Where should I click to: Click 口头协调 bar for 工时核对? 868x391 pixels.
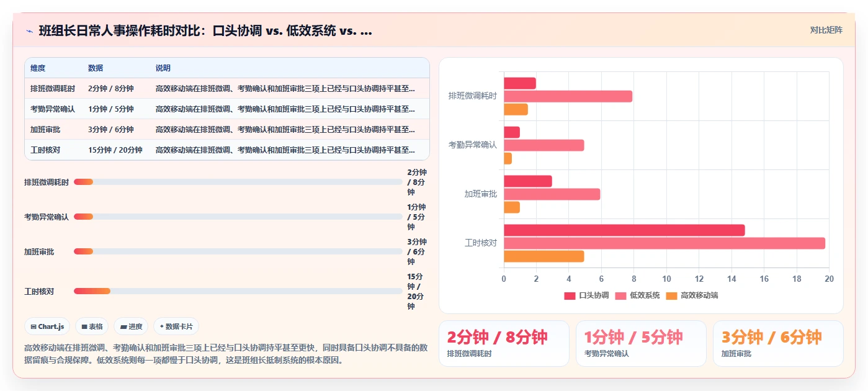coord(624,230)
